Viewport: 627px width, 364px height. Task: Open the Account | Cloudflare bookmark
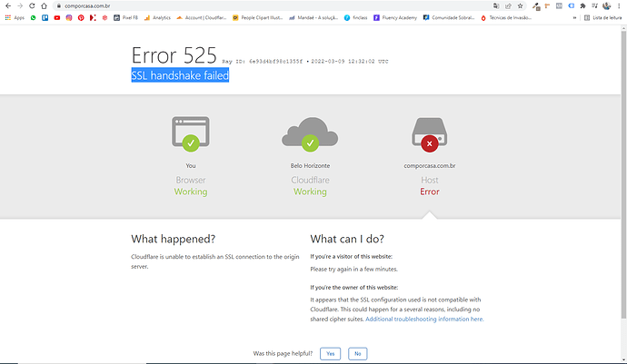[202, 17]
